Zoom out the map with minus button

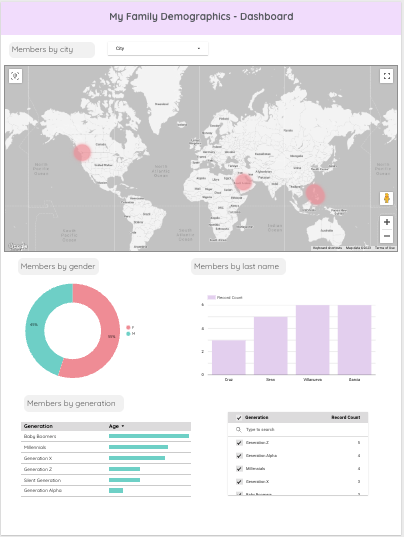tap(387, 236)
